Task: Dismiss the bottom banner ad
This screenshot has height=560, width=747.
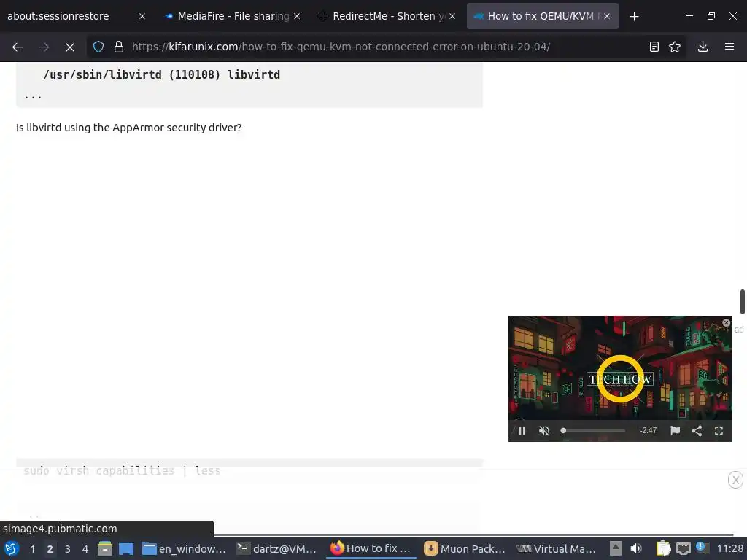Action: click(x=735, y=480)
